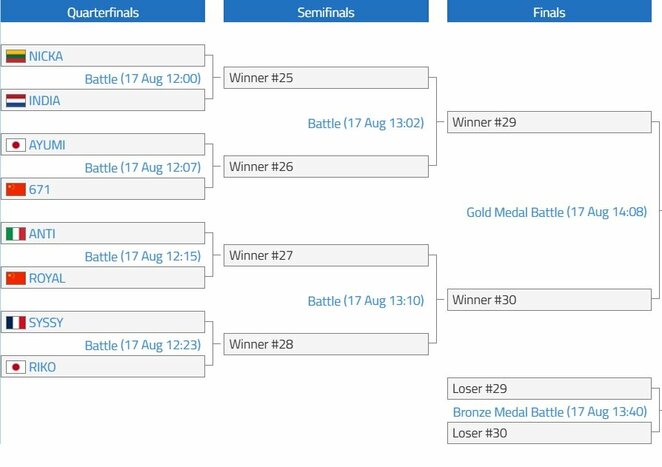Click the China flag beside ROYAL
The width and height of the screenshot is (662, 467).
tap(16, 278)
